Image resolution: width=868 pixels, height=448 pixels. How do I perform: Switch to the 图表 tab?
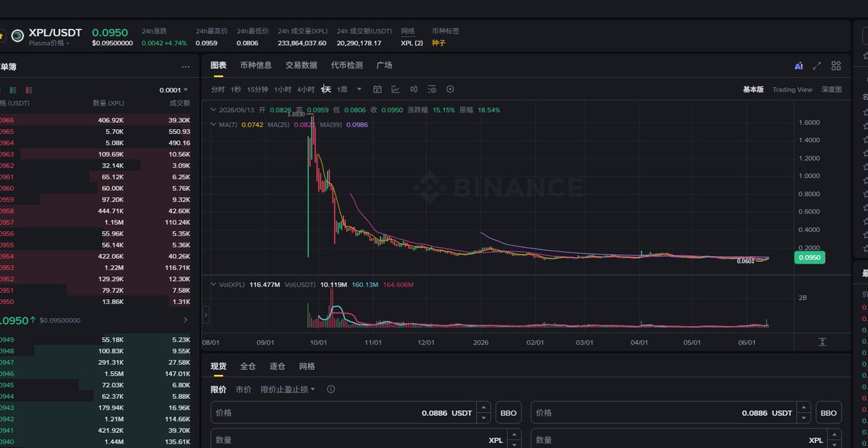click(x=218, y=65)
